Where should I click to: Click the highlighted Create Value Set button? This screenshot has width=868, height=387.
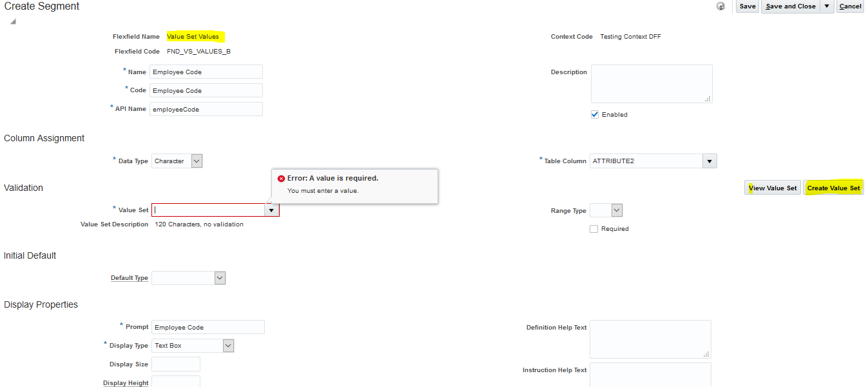[833, 187]
